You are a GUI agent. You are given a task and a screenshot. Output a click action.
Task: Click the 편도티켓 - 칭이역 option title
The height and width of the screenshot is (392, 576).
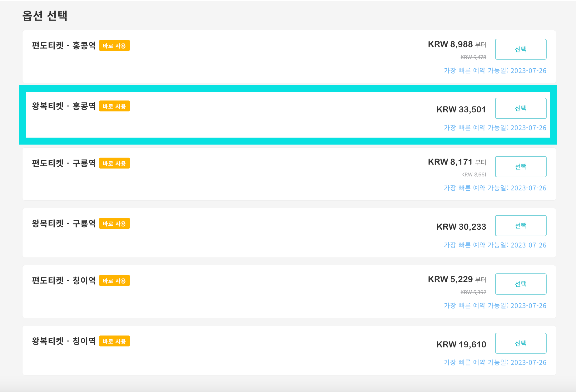click(64, 281)
